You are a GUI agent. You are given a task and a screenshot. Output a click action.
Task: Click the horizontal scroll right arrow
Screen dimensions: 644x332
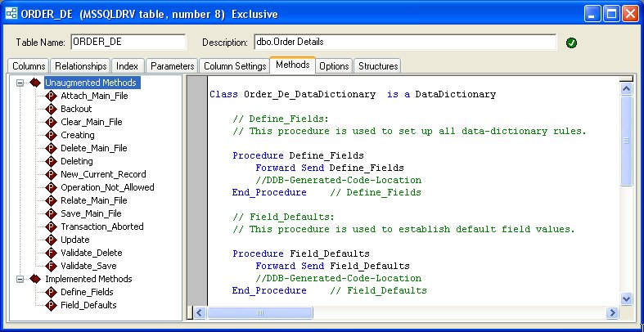pos(612,313)
